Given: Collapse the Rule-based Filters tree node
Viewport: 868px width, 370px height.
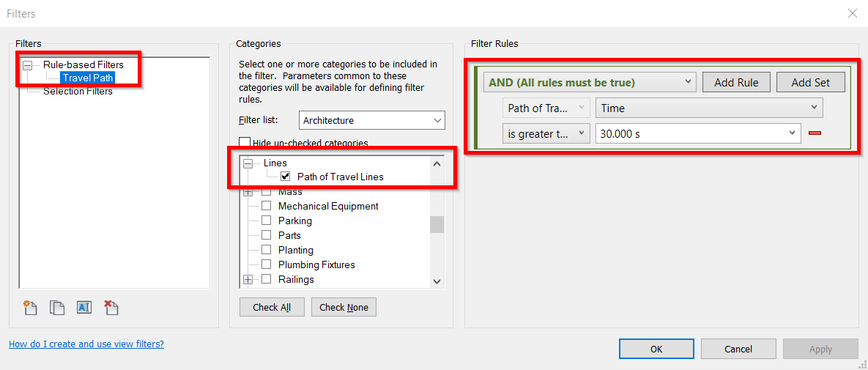Looking at the screenshot, I should tap(28, 65).
